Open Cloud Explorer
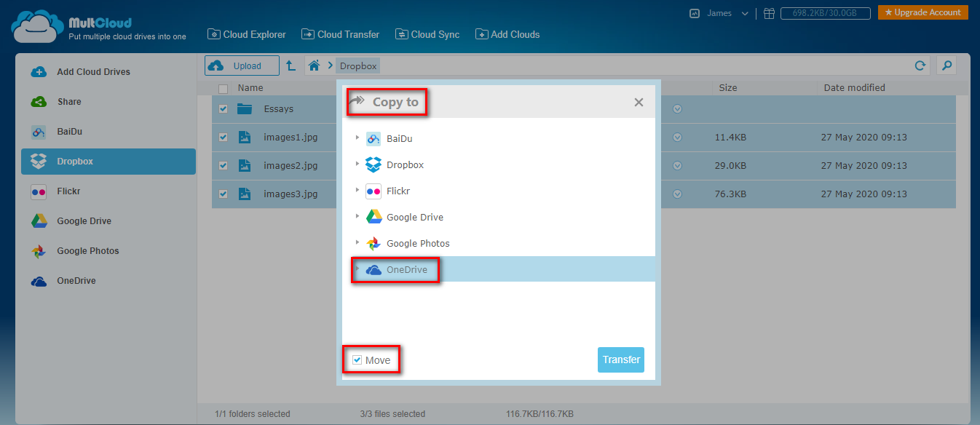Image resolution: width=980 pixels, height=425 pixels. pyautogui.click(x=247, y=34)
